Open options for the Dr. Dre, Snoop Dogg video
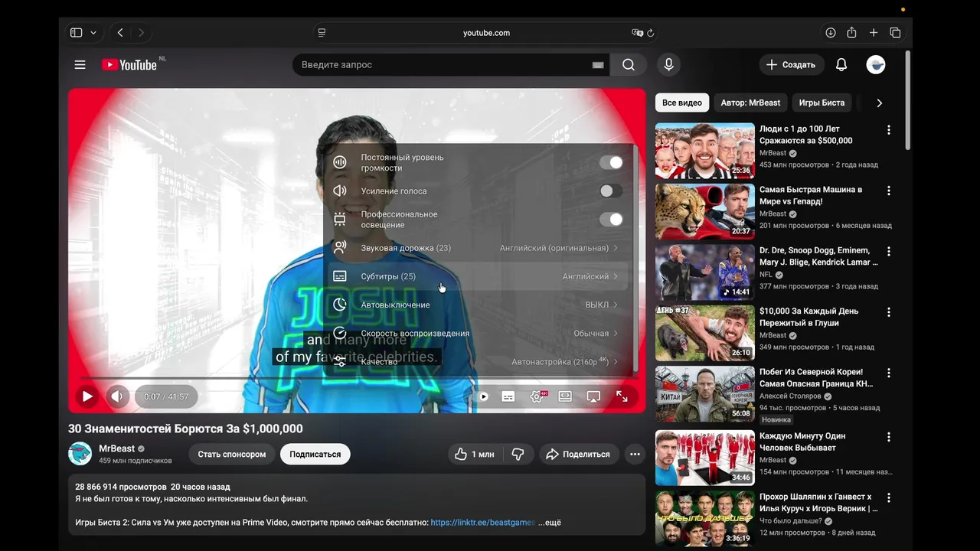The height and width of the screenshot is (551, 980). pyautogui.click(x=889, y=251)
